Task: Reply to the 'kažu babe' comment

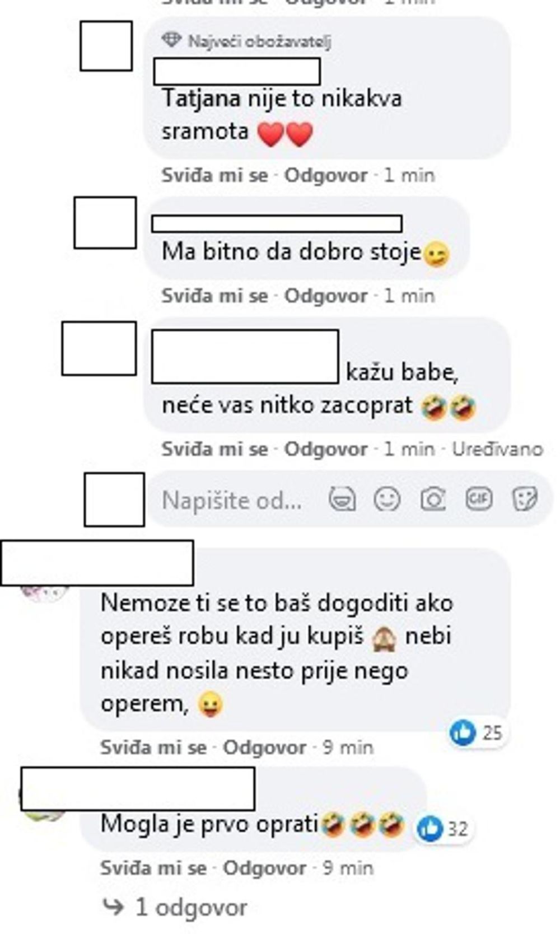Action: point(326,449)
